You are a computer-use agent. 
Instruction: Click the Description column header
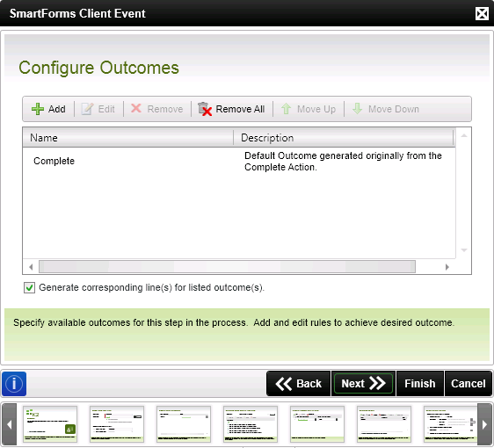(x=344, y=138)
